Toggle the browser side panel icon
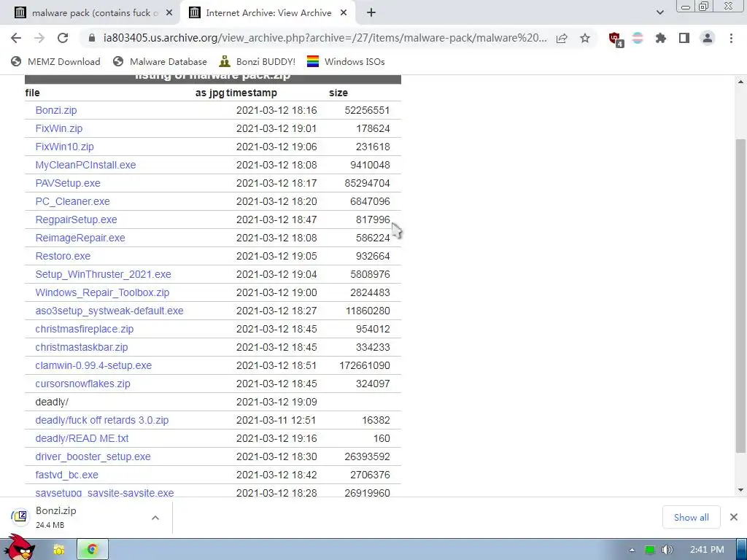 coord(684,38)
